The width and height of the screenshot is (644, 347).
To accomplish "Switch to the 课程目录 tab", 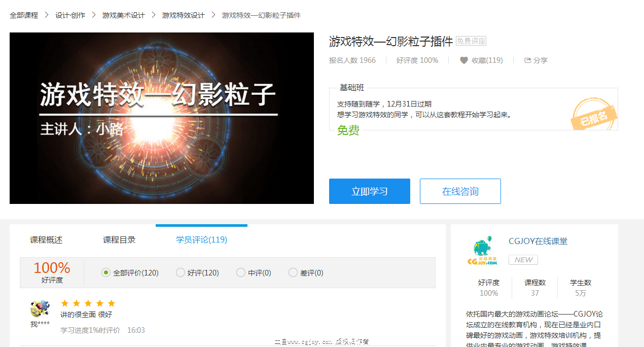I will [119, 240].
